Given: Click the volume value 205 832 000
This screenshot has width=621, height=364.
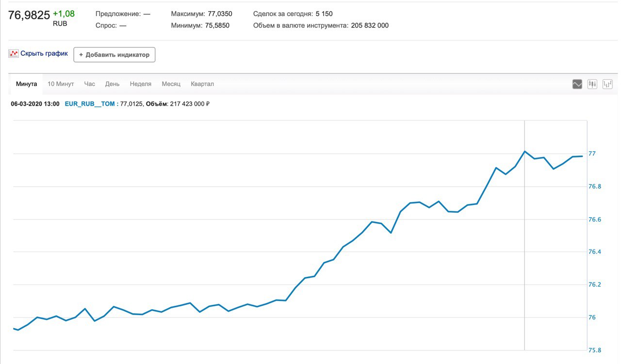Looking at the screenshot, I should pos(369,25).
